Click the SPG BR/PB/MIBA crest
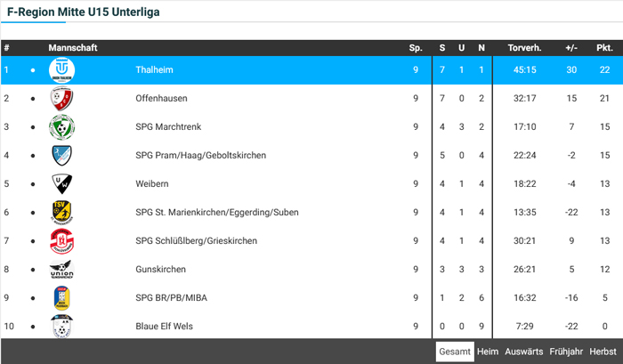Image resolution: width=623 pixels, height=364 pixels. pyautogui.click(x=61, y=298)
